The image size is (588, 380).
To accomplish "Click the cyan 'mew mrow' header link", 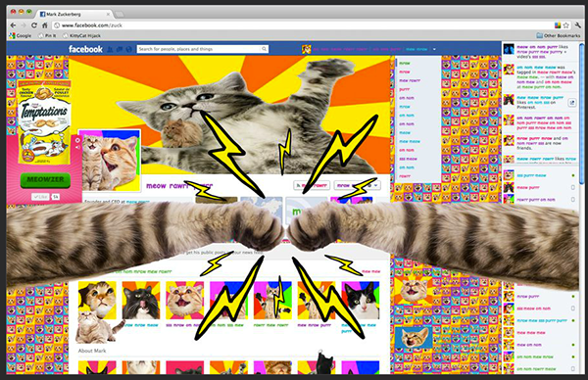I will (x=416, y=49).
